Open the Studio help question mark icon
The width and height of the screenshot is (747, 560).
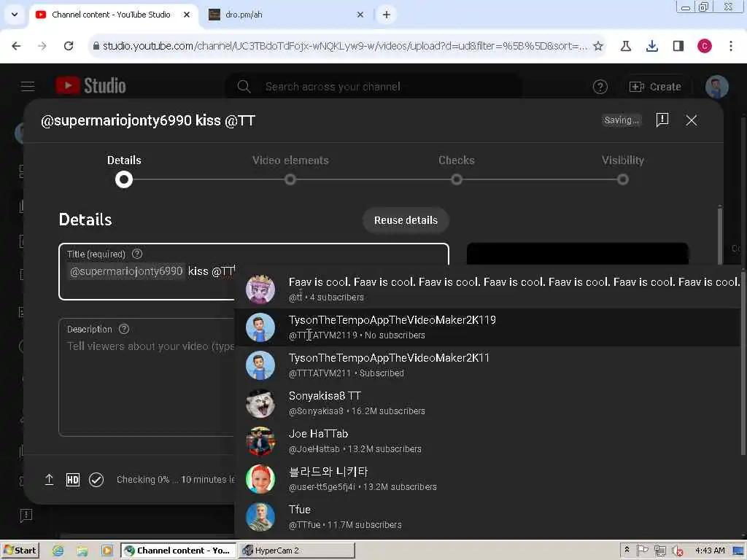tap(600, 87)
